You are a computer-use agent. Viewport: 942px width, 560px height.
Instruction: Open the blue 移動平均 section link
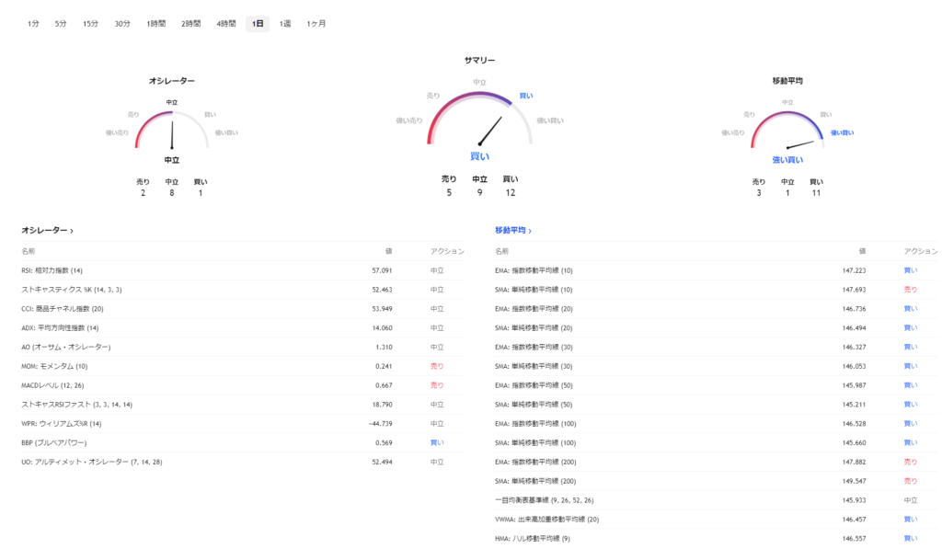click(513, 230)
